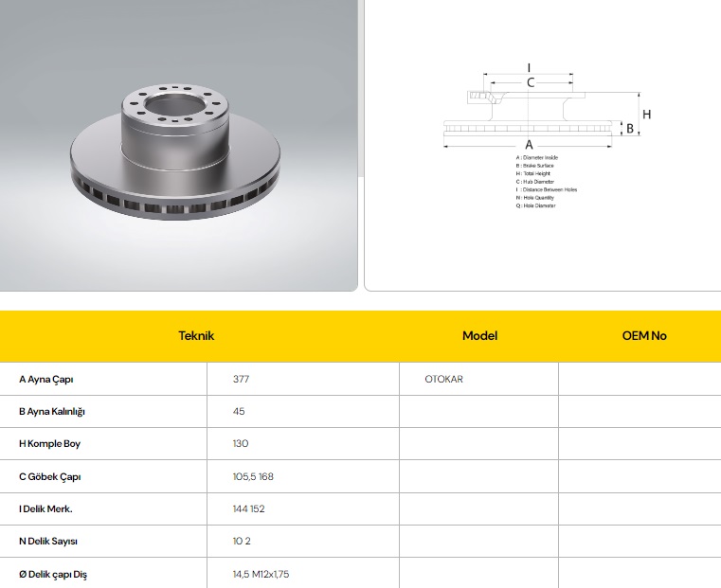Click the H dimension letter in diagram

pos(646,115)
